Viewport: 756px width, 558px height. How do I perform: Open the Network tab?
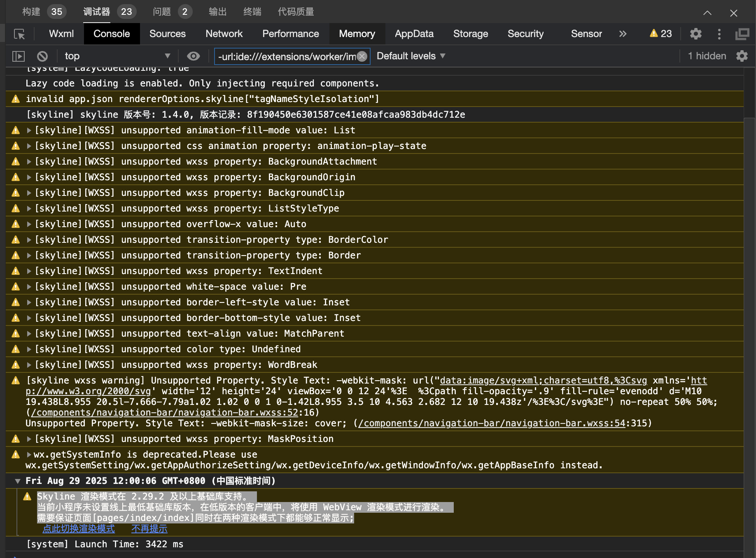(x=224, y=34)
